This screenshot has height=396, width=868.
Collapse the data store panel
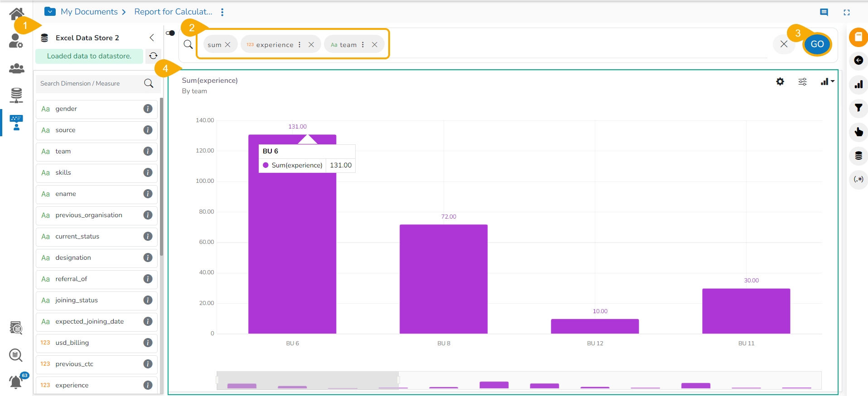click(x=152, y=38)
